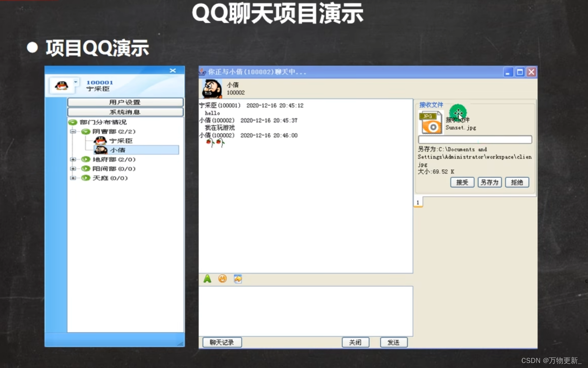Open 系统消息 system messages
This screenshot has width=588, height=368.
(x=125, y=112)
